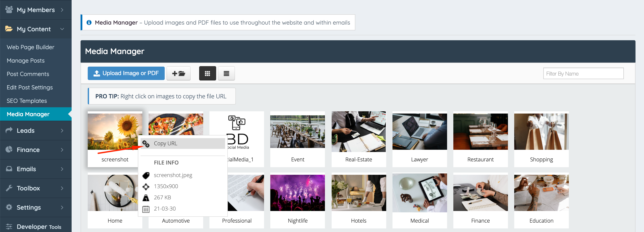Click the info icon in Media Manager banner
The image size is (644, 232).
point(89,23)
